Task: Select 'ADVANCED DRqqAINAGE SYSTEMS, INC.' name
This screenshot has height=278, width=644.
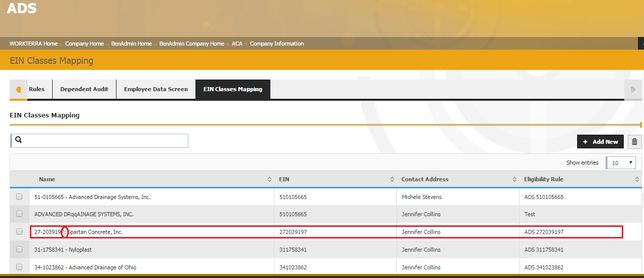Action: (84, 214)
